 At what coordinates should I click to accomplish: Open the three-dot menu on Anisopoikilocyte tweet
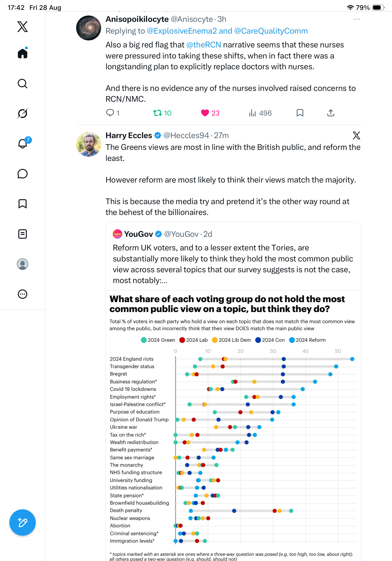click(x=357, y=19)
